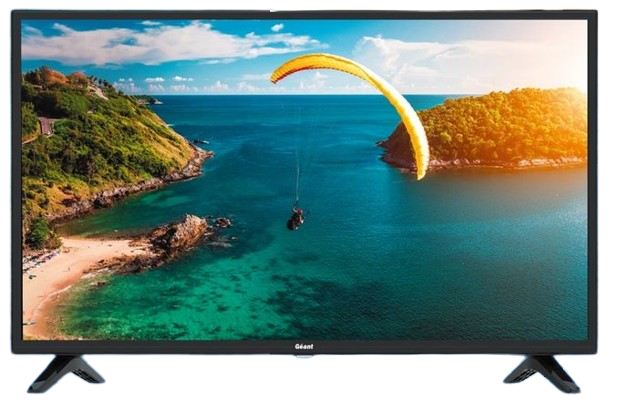Click the Géant brand logo on the TV bezel
This screenshot has height=403, width=620.
click(x=304, y=347)
